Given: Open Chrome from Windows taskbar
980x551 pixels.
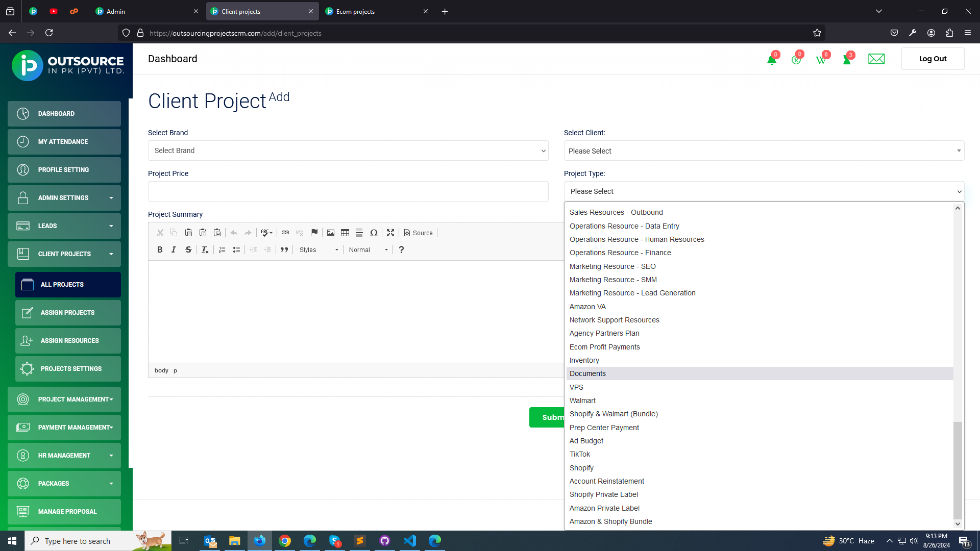Looking at the screenshot, I should (x=285, y=541).
